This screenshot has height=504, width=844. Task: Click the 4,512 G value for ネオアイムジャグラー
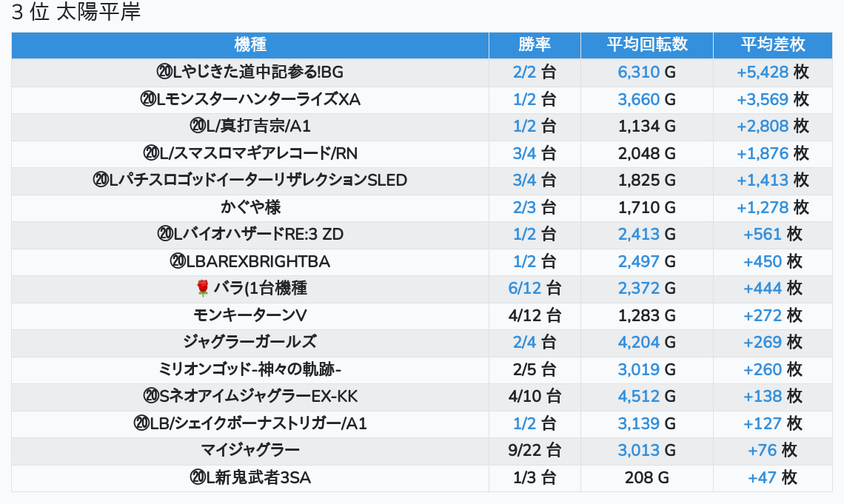click(646, 397)
